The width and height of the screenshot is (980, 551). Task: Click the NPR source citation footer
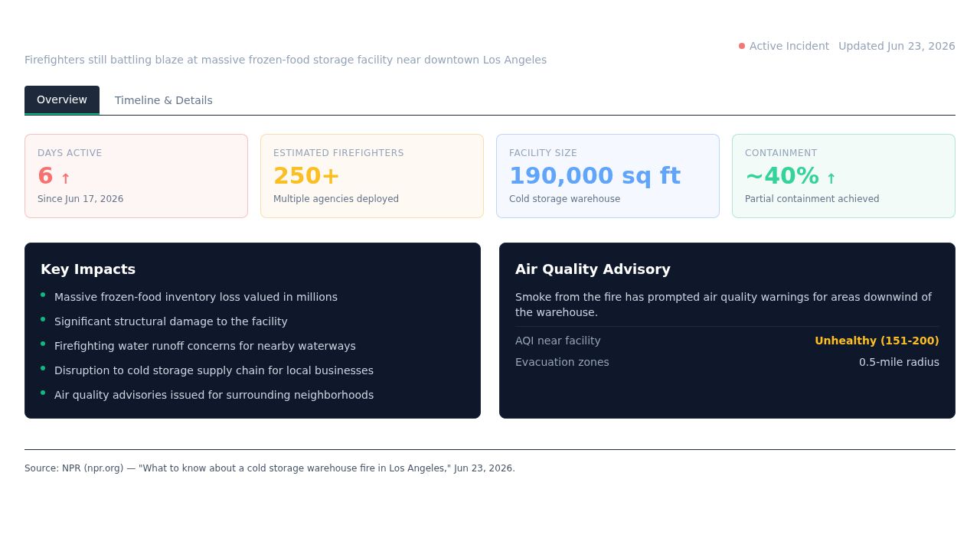269,468
